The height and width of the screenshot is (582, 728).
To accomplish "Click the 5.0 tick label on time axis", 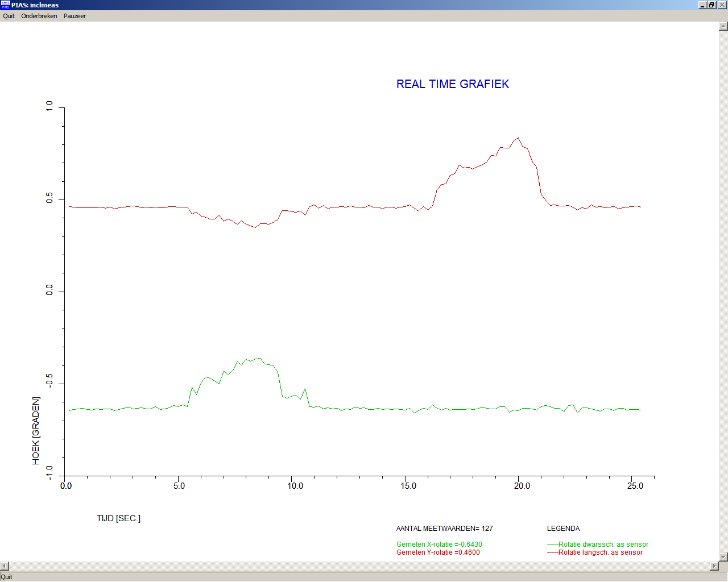I will (179, 486).
